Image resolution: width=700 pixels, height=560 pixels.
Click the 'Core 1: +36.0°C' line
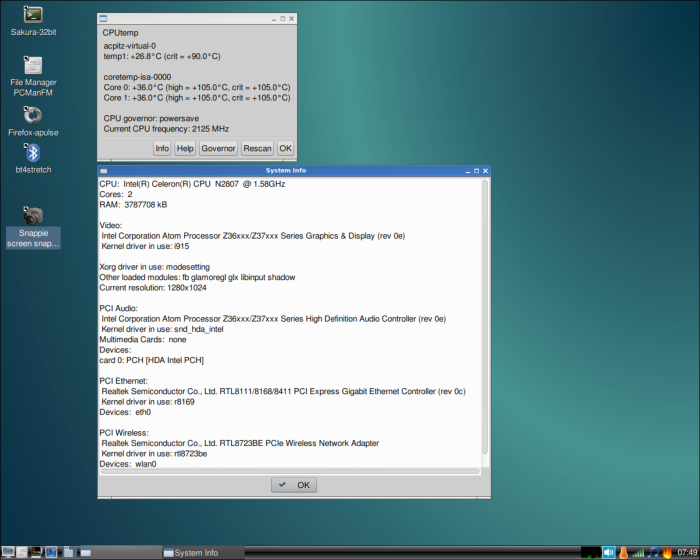click(197, 97)
